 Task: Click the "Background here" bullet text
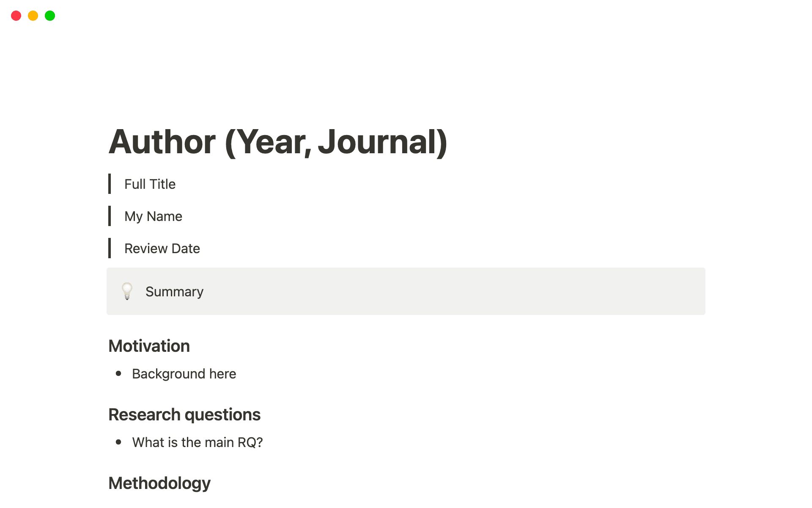184,374
